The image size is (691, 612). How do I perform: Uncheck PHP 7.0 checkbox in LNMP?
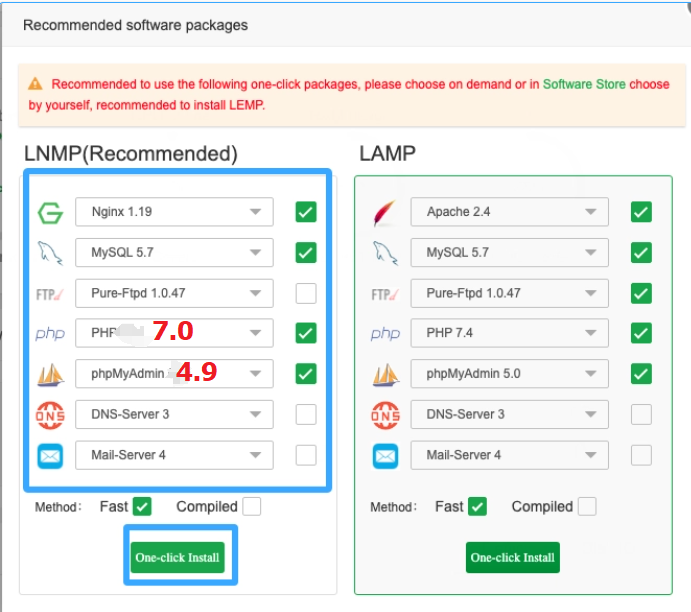(x=306, y=333)
